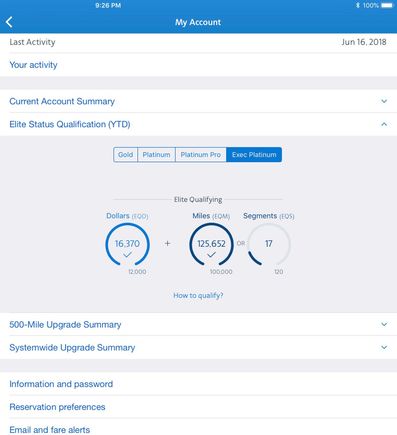The image size is (397, 435).
Task: Select the Exec Platinum status tab
Action: [x=254, y=155]
